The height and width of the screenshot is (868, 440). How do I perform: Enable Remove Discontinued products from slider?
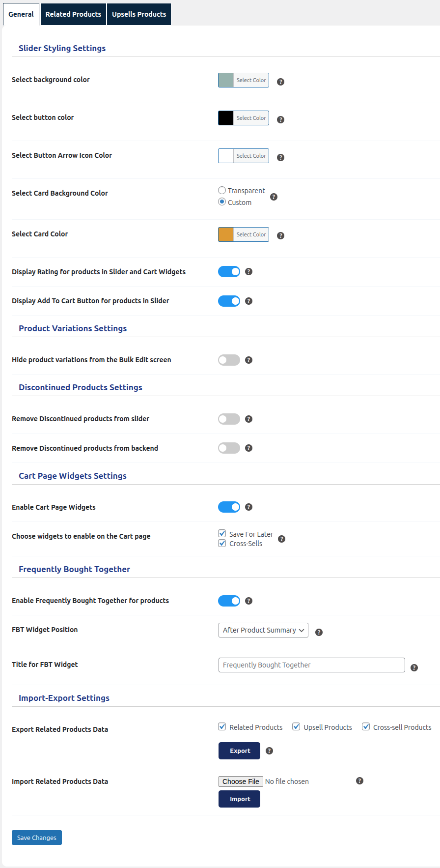click(229, 419)
